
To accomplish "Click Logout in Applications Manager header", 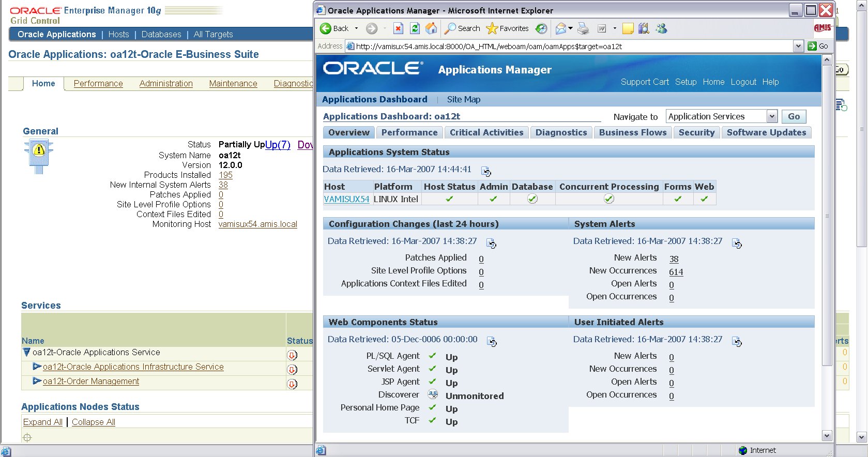I will point(743,82).
